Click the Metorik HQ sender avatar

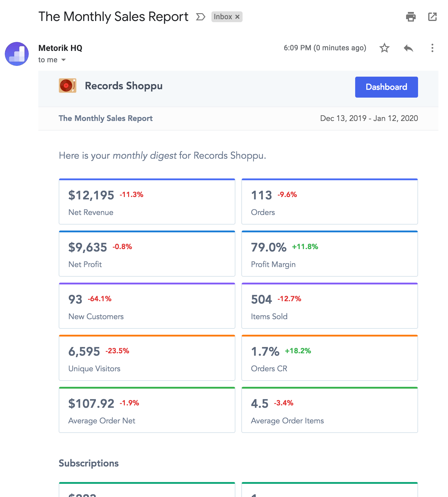coord(17,54)
